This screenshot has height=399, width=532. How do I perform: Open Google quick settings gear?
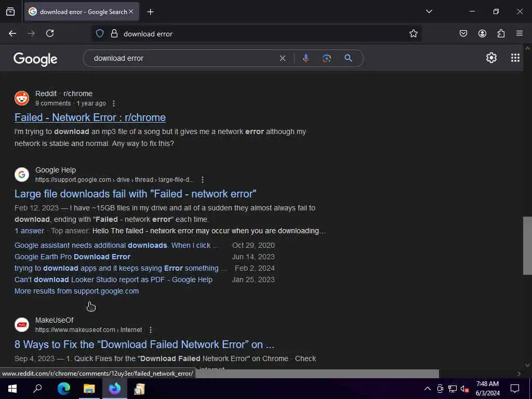click(491, 58)
